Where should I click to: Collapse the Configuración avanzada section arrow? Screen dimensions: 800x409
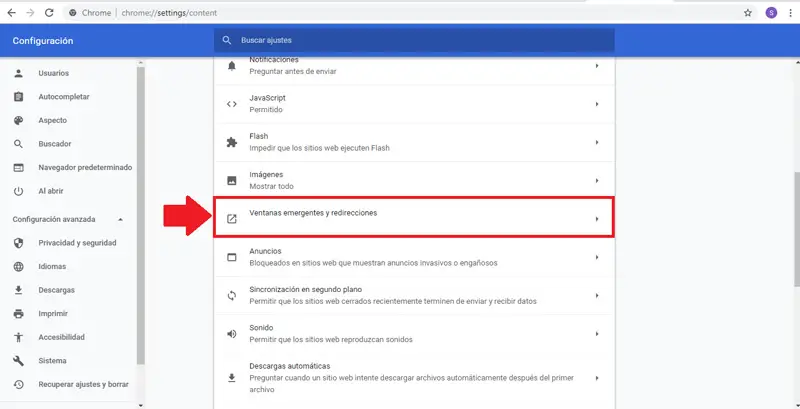(x=120, y=219)
